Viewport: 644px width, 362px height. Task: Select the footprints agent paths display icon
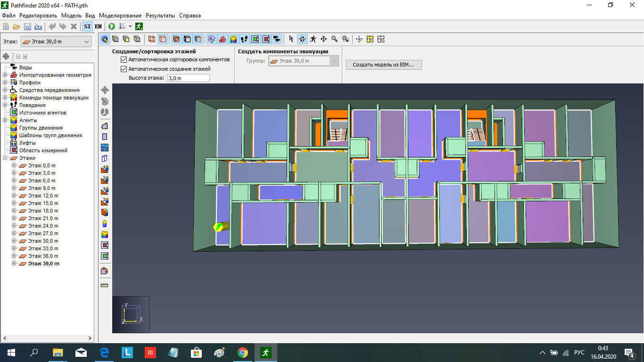point(244,39)
